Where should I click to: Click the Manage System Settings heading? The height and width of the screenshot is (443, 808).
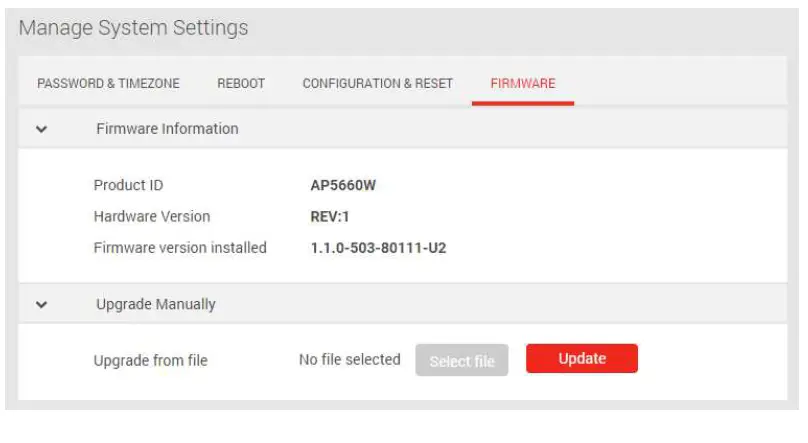pyautogui.click(x=133, y=28)
